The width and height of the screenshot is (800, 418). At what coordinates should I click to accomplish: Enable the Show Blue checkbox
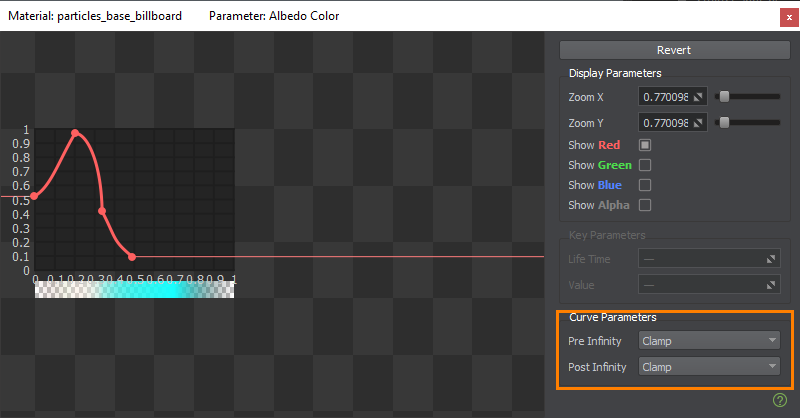(x=645, y=185)
